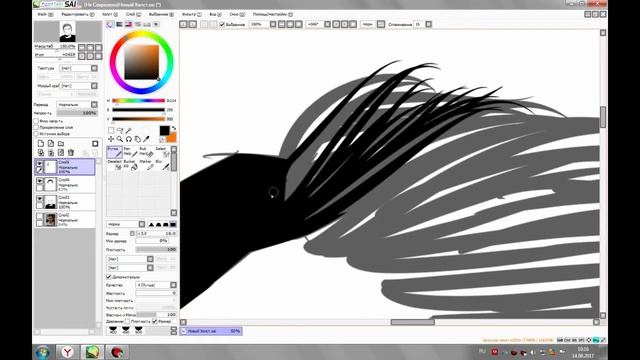This screenshot has height=360, width=640.
Task: Open Yandex browser from taskbar
Action: pyautogui.click(x=67, y=352)
